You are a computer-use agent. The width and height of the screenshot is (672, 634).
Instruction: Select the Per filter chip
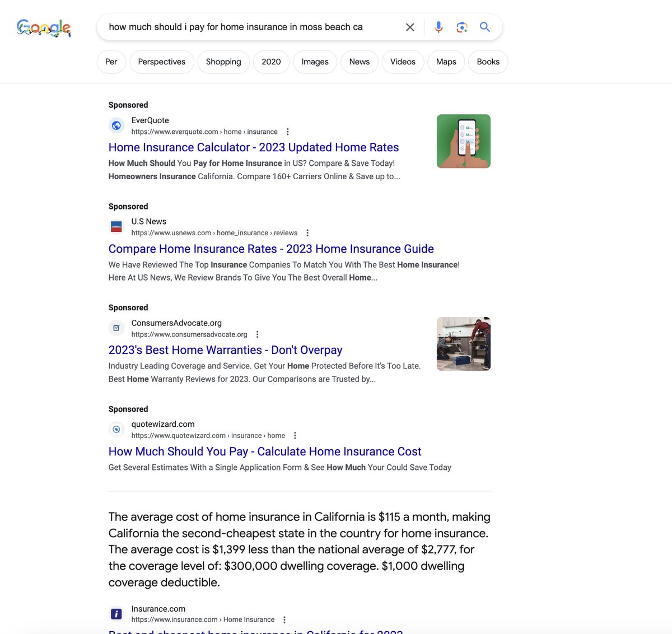[111, 62]
